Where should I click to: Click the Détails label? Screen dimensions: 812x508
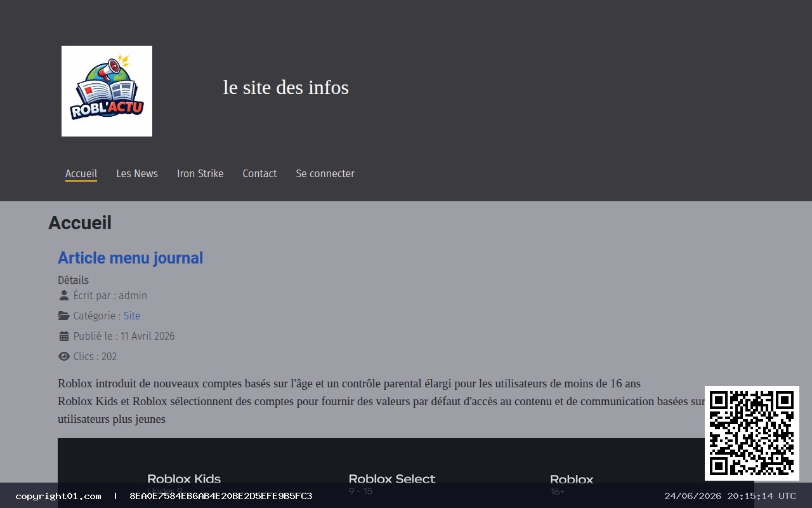pyautogui.click(x=73, y=280)
